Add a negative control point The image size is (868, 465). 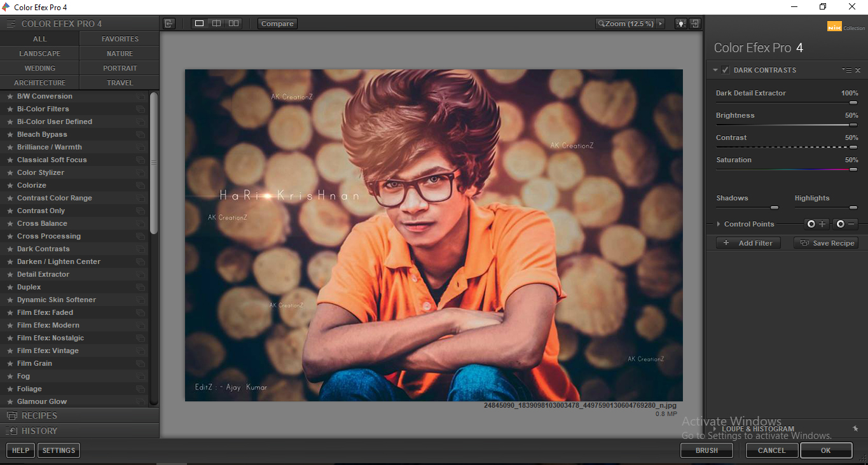click(846, 224)
